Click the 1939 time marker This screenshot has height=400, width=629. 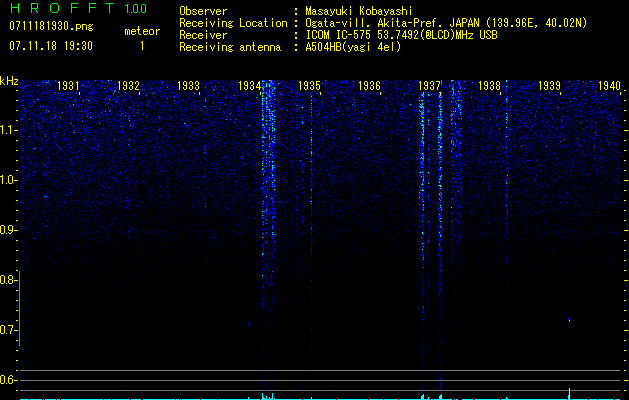point(549,85)
